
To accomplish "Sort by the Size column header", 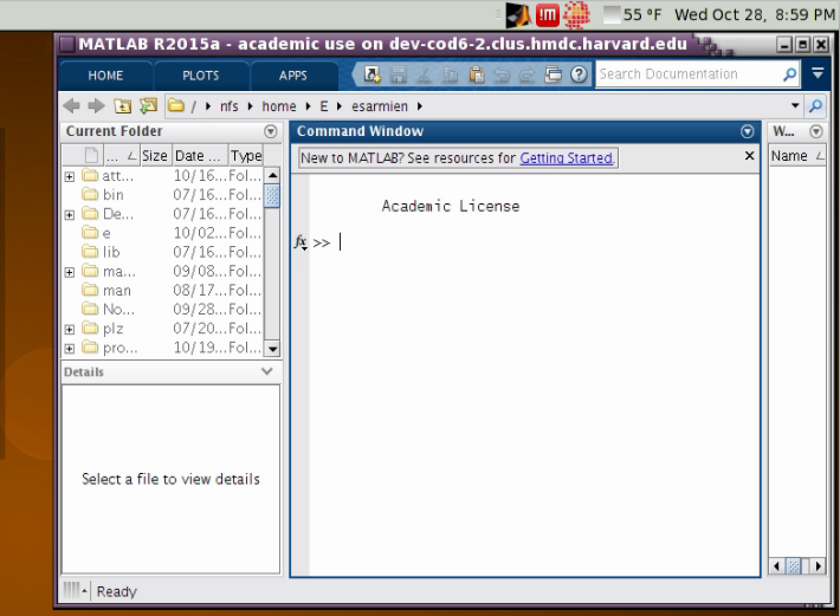I will (154, 155).
